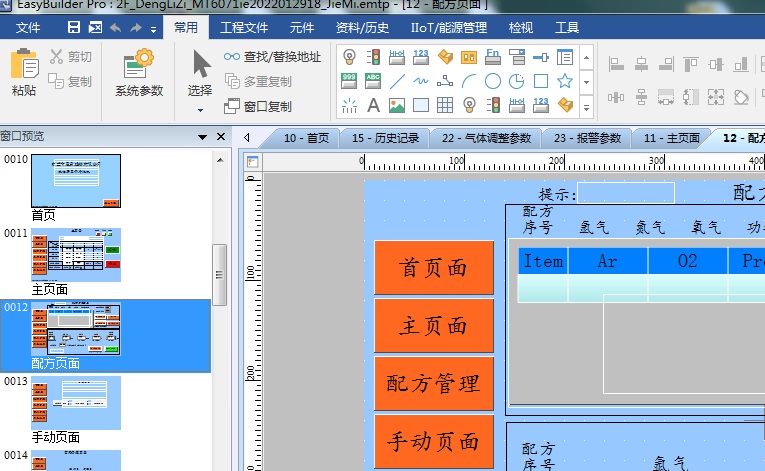
Task: Click 查找/替换地址 button
Action: 272,57
